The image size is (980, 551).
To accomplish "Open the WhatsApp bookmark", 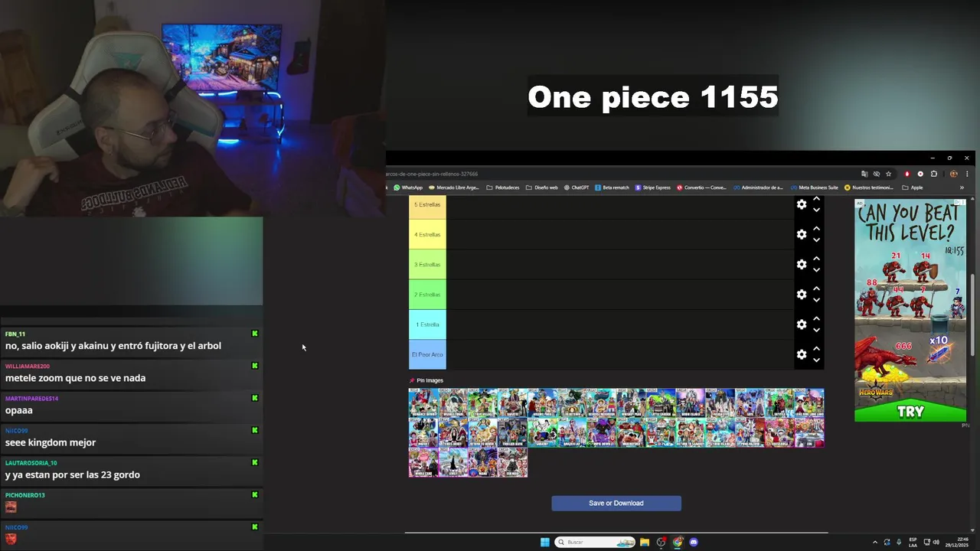I will pyautogui.click(x=408, y=187).
